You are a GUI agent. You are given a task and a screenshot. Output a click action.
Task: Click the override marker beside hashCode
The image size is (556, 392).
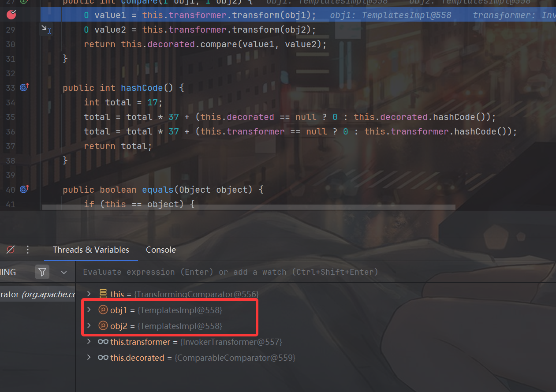click(x=24, y=88)
